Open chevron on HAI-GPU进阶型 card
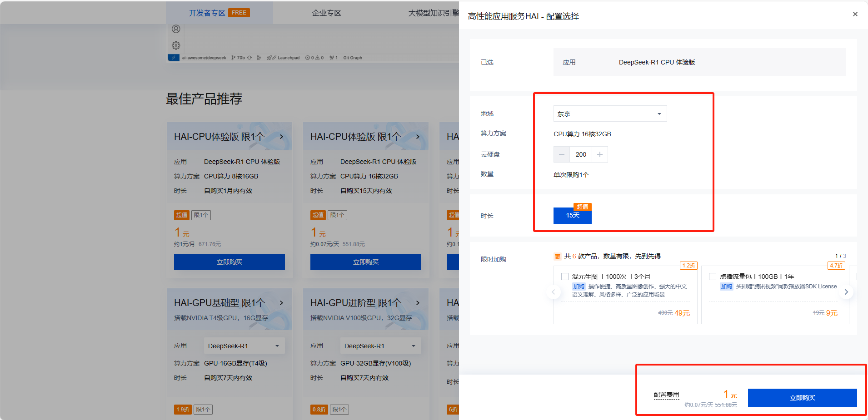868x420 pixels. [418, 303]
